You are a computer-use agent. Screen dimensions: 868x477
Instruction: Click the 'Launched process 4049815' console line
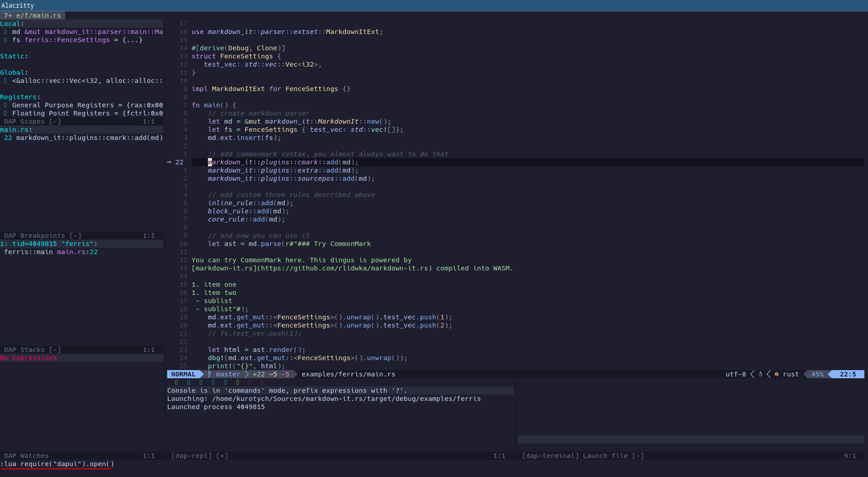[x=216, y=407]
